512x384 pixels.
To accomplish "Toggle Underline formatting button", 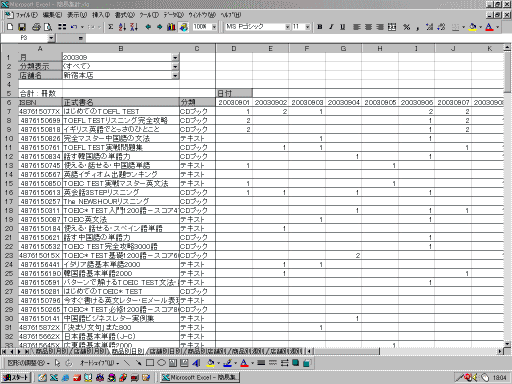I will click(x=342, y=27).
